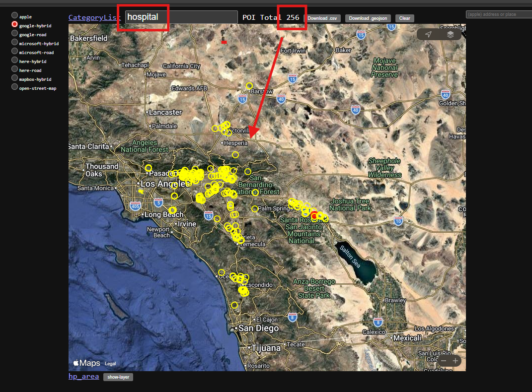
Task: Clear the POI results
Action: 404,18
